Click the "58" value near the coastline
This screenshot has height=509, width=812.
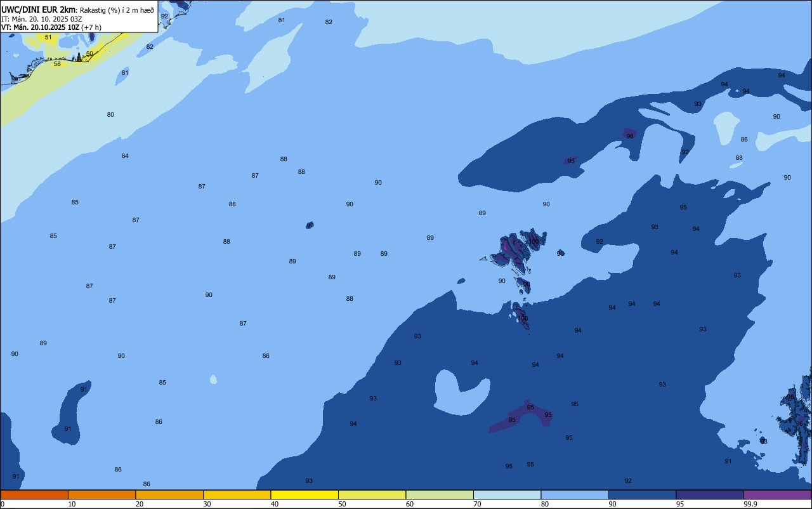pos(57,64)
